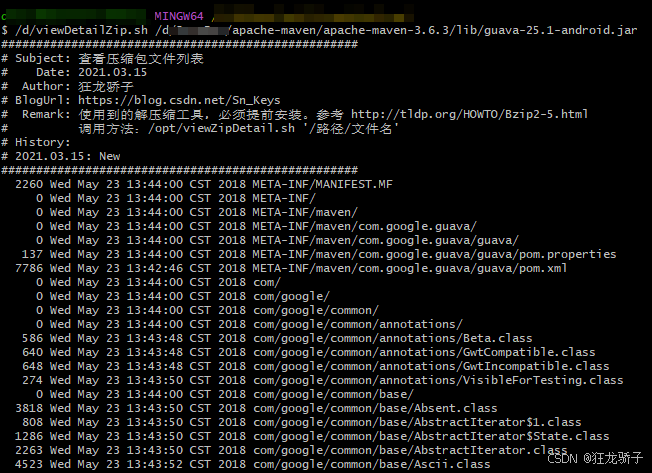Click the size value 137
The height and width of the screenshot is (473, 652).
click(x=32, y=254)
